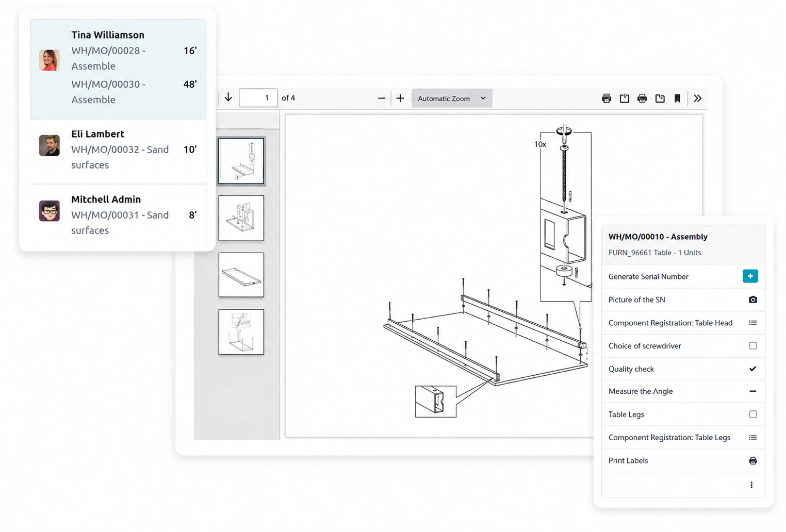
Task: Open WH/MO/00030 - Assemble work order
Action: coord(108,92)
